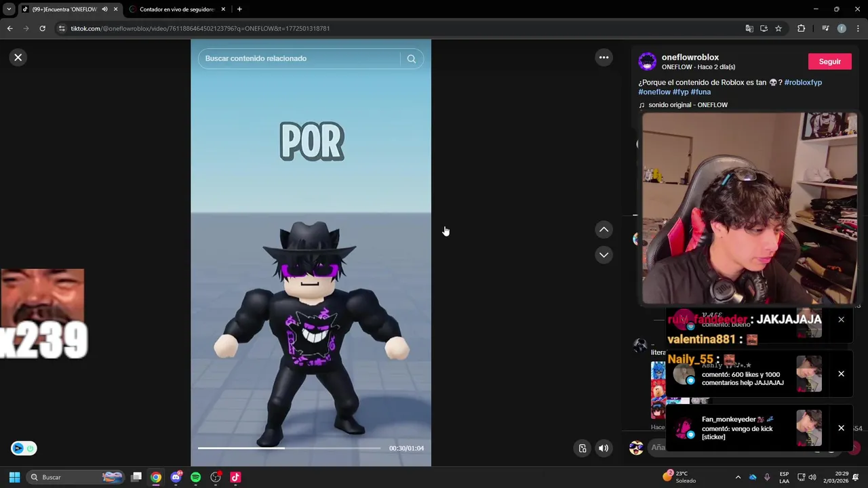Click the Seguir follow button
This screenshot has width=868, height=488.
(829, 62)
